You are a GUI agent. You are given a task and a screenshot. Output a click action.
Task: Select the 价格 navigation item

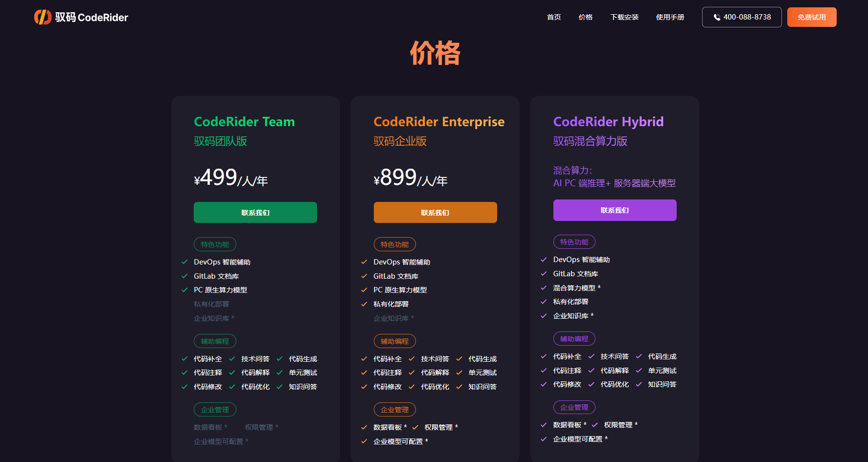point(585,17)
